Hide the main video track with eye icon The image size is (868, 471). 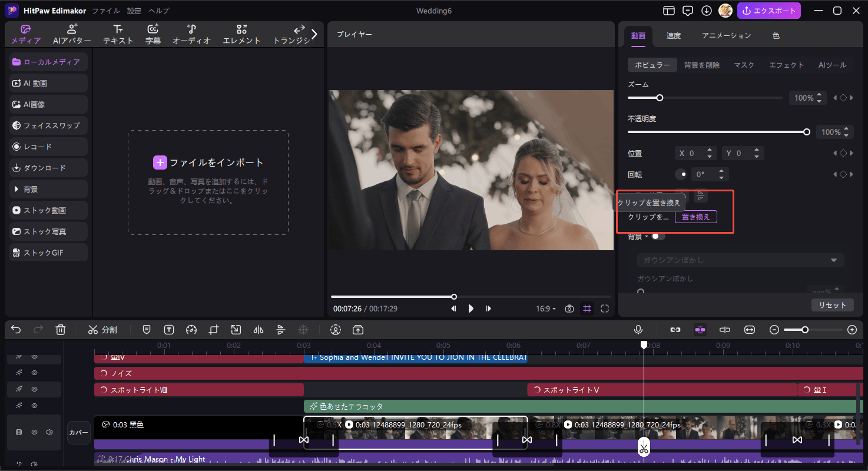35,432
